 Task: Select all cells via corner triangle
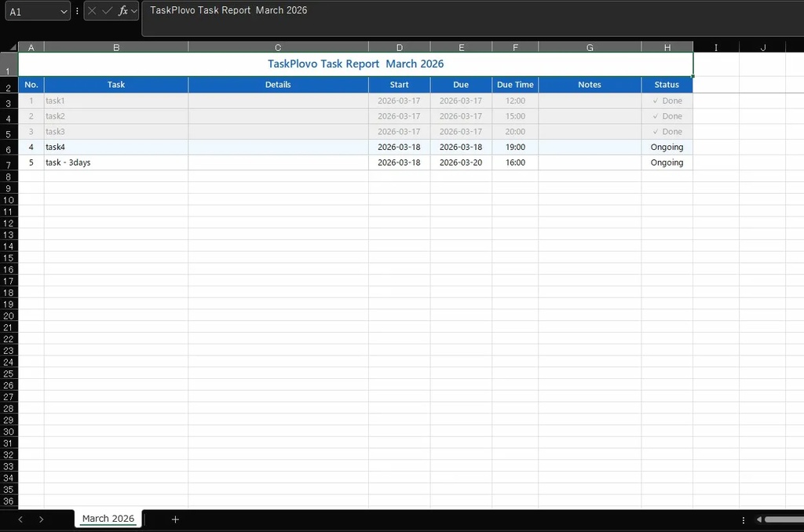13,47
